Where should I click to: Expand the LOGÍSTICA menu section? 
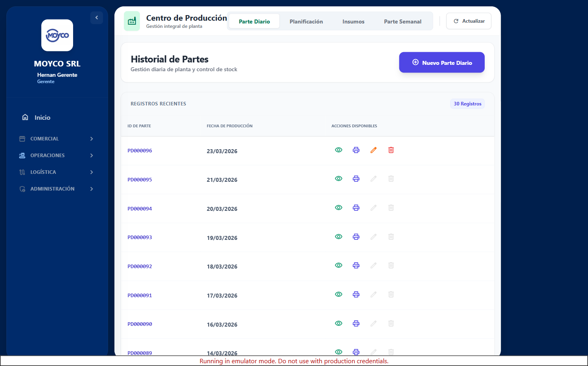(57, 172)
